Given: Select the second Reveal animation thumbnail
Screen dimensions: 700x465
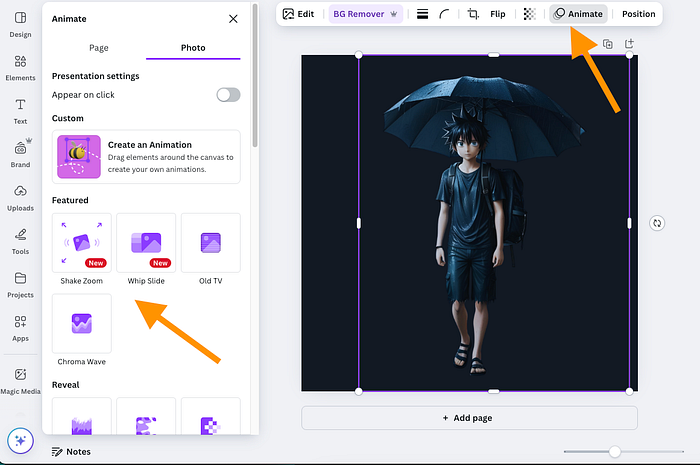Looking at the screenshot, I should (x=146, y=416).
